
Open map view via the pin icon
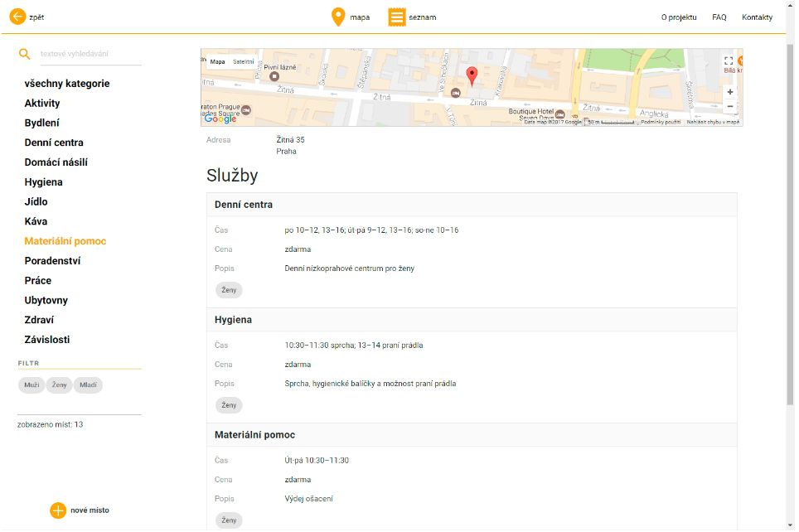tap(338, 17)
